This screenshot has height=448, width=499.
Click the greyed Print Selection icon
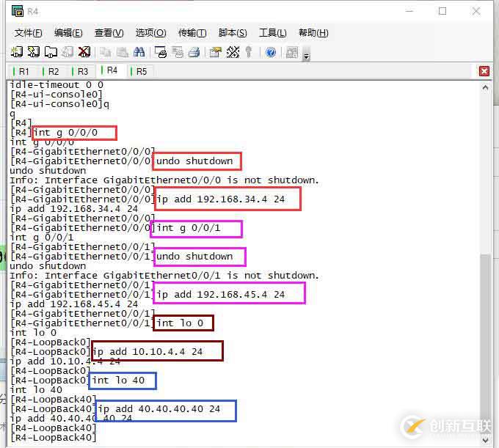178,52
